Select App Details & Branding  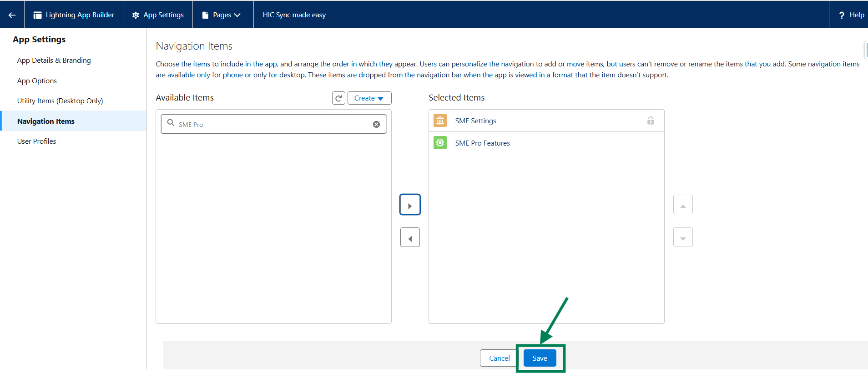click(54, 60)
